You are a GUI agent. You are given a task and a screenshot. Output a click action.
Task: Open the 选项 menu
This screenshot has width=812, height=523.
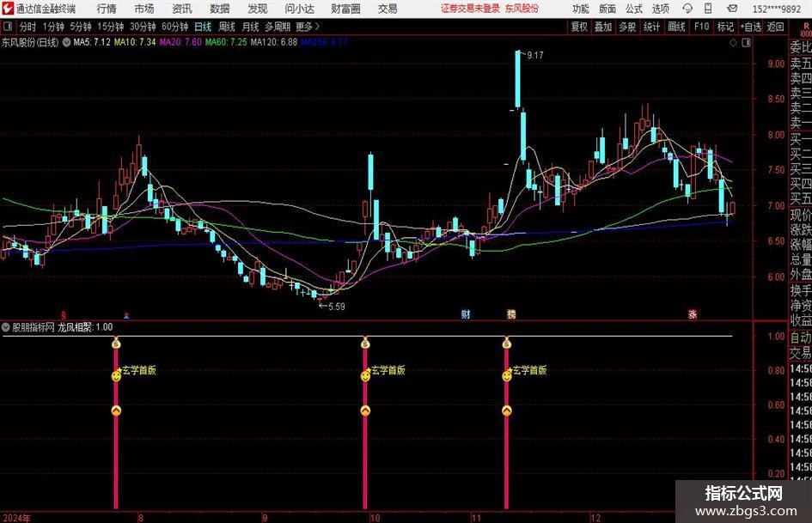pyautogui.click(x=660, y=9)
